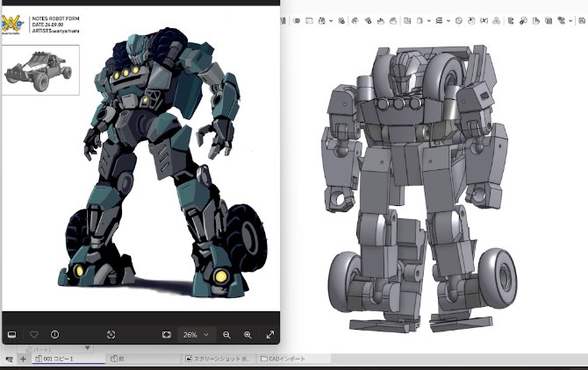Screen dimensions: 588x370
Task: Click the second curved-surface tool icon
Action: (368, 21)
